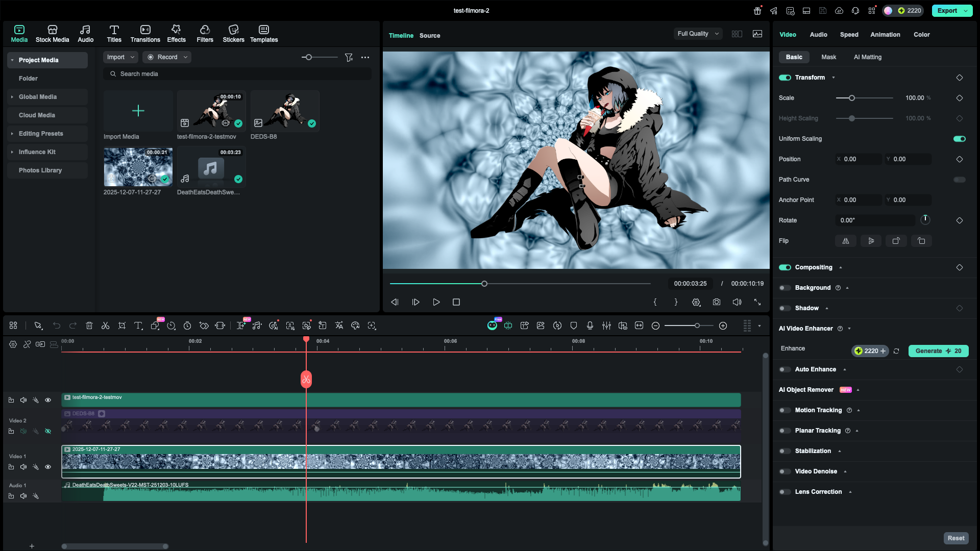Image resolution: width=980 pixels, height=551 pixels.
Task: Click the delete trash icon
Action: tap(89, 325)
